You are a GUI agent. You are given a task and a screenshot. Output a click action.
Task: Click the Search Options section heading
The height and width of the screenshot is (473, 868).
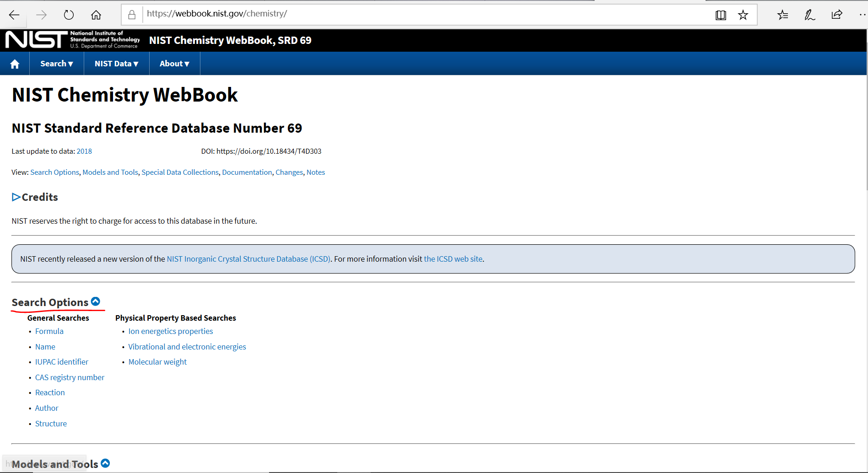(50, 302)
